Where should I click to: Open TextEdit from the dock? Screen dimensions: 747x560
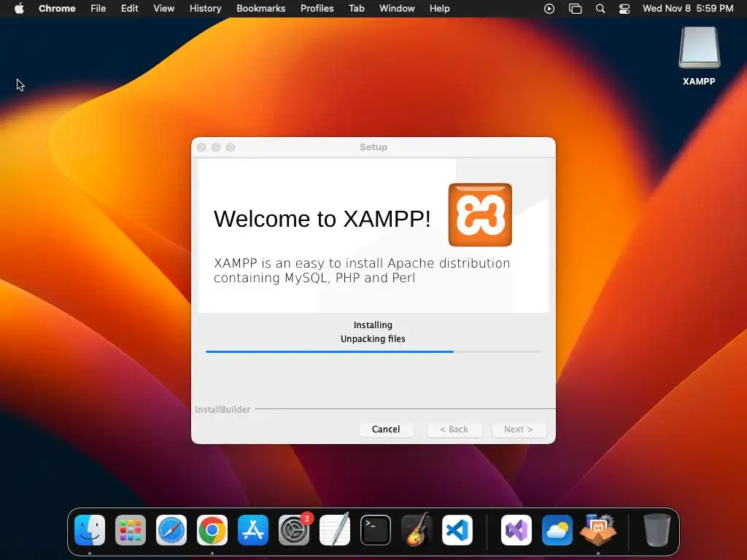coord(334,530)
